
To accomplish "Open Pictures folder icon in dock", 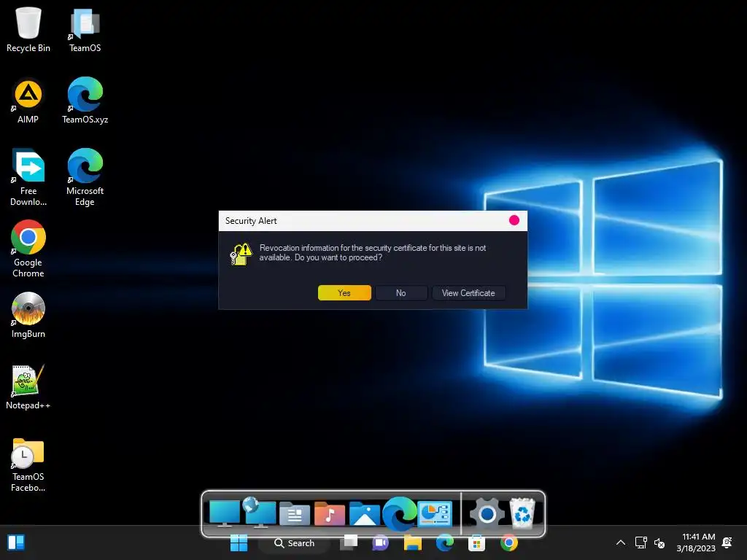I will point(365,514).
